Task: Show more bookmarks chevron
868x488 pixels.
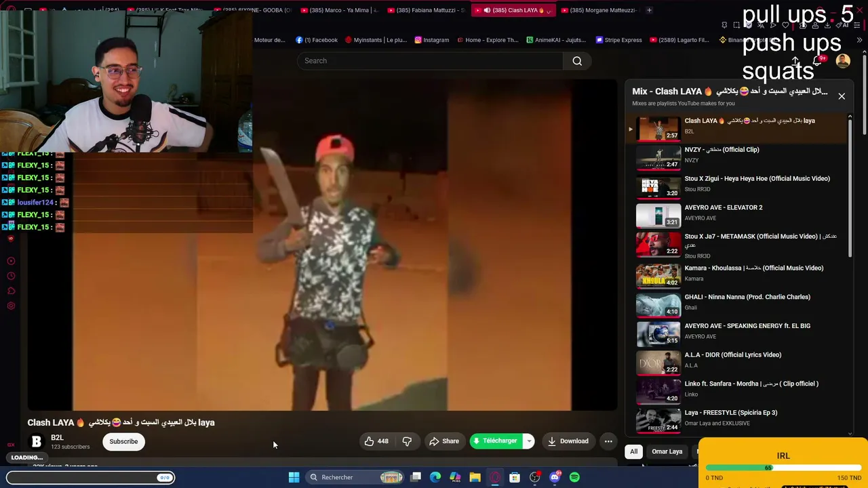Action: [x=859, y=40]
